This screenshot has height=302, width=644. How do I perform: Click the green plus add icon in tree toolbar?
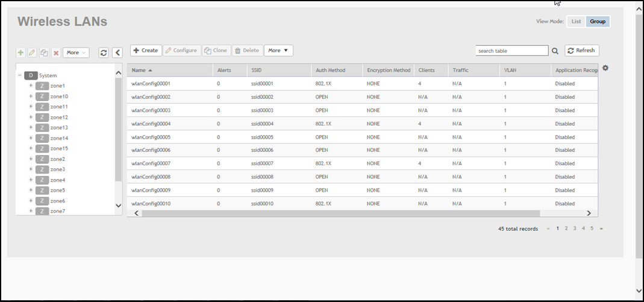[x=20, y=52]
